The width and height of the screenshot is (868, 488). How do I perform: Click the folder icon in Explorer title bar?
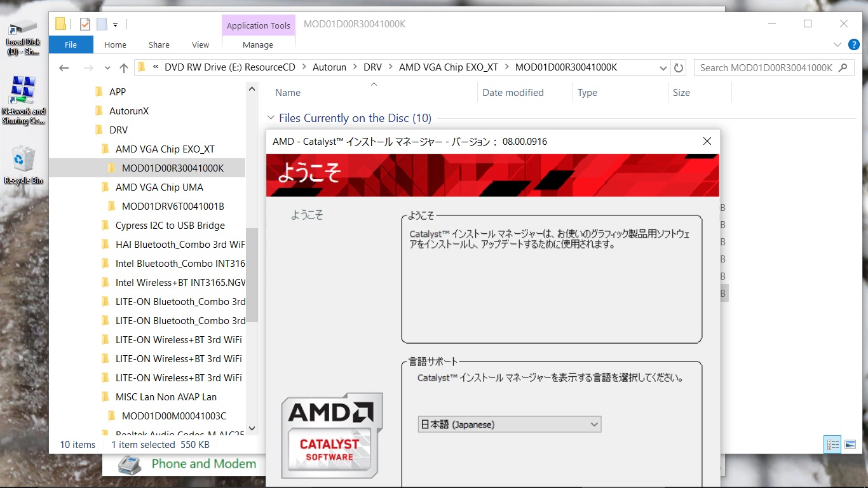[x=61, y=24]
